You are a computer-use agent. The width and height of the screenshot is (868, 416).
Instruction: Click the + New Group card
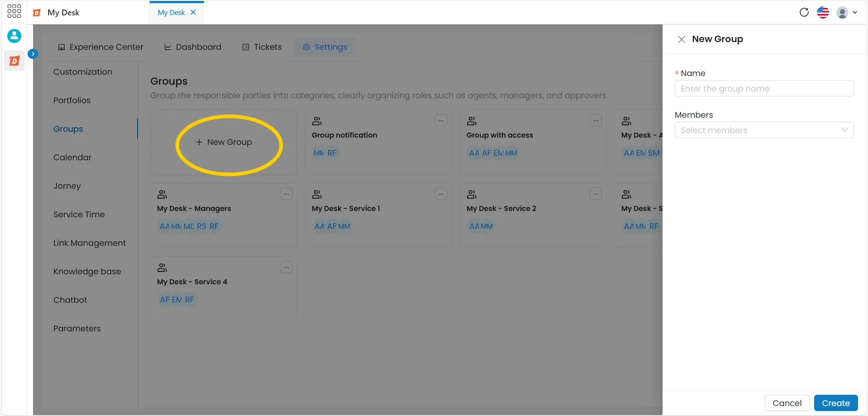click(224, 142)
